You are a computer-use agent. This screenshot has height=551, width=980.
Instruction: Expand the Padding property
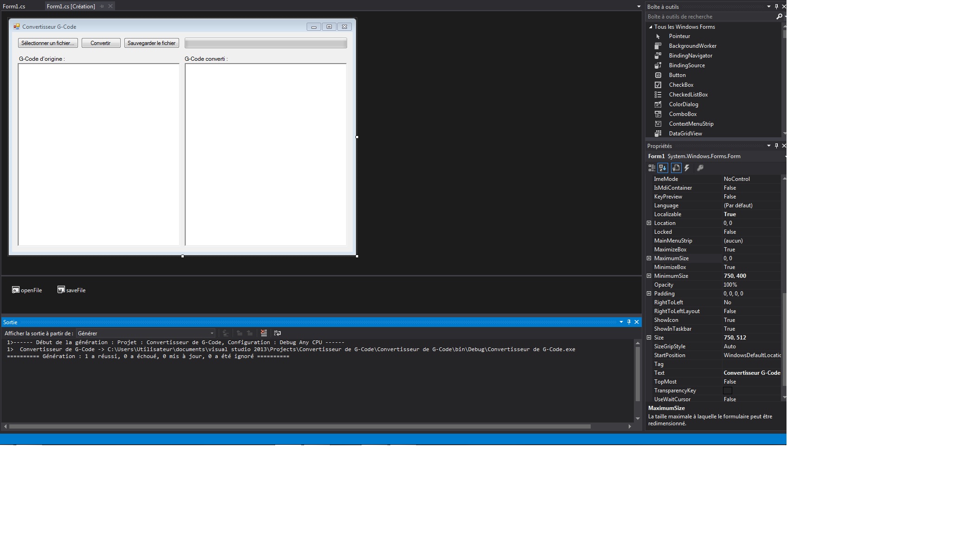click(x=649, y=294)
